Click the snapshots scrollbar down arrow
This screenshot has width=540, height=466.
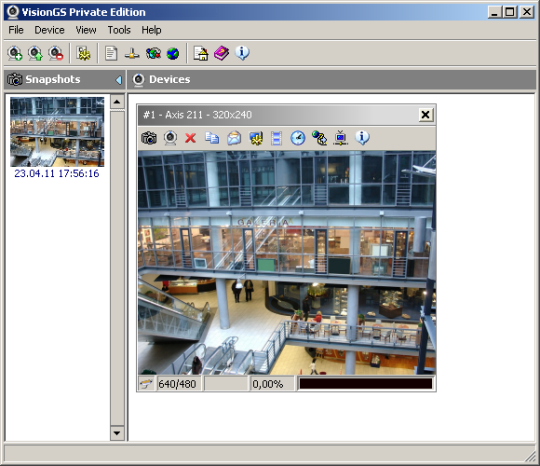[117, 433]
